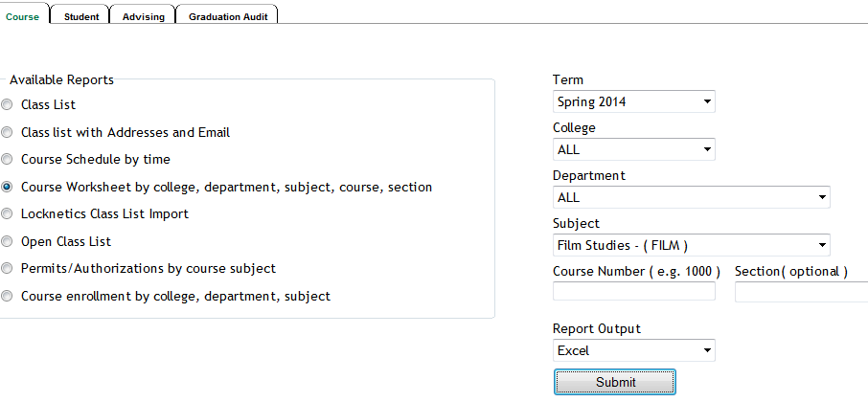Choose Permits/Authorizations by course subject
The height and width of the screenshot is (402, 868).
point(8,269)
